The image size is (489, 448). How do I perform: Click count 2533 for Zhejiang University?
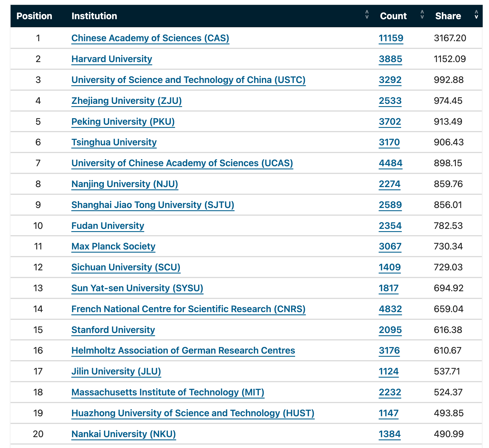pyautogui.click(x=390, y=101)
